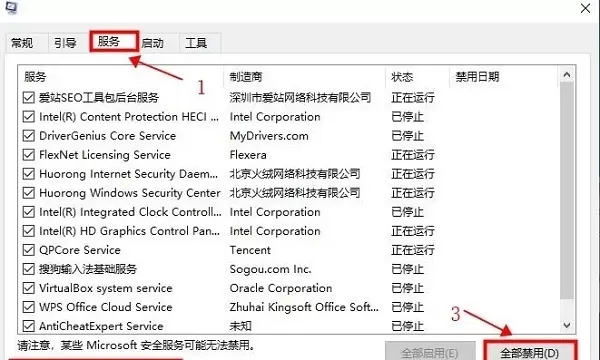This screenshot has width=600, height=360.
Task: Click the 全部启用(E) button
Action: tap(430, 352)
